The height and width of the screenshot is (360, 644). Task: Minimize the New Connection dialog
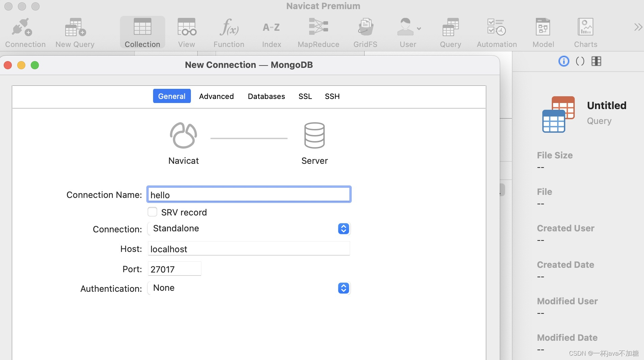point(21,65)
